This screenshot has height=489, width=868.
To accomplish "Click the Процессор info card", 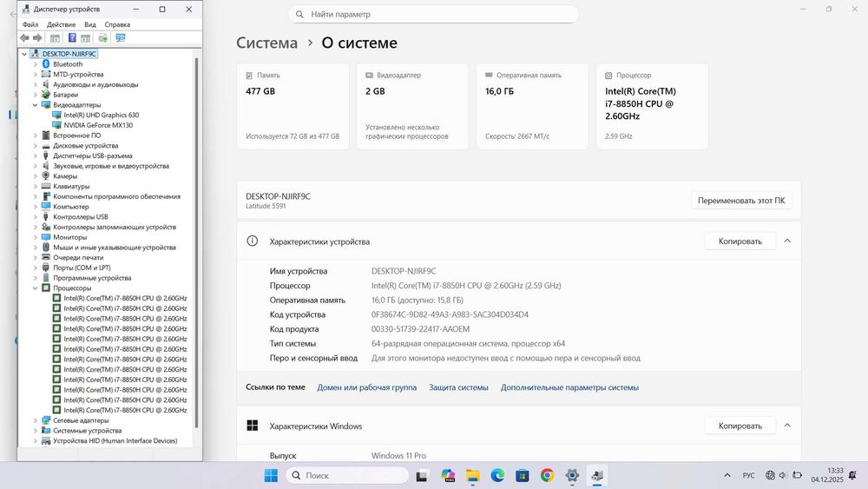I will [x=652, y=106].
